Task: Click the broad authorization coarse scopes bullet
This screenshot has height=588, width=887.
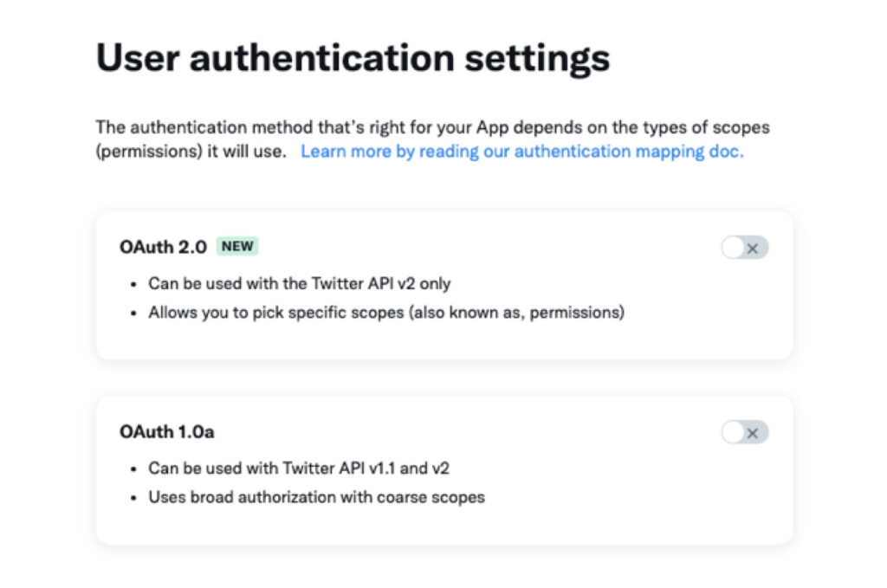Action: [317, 497]
